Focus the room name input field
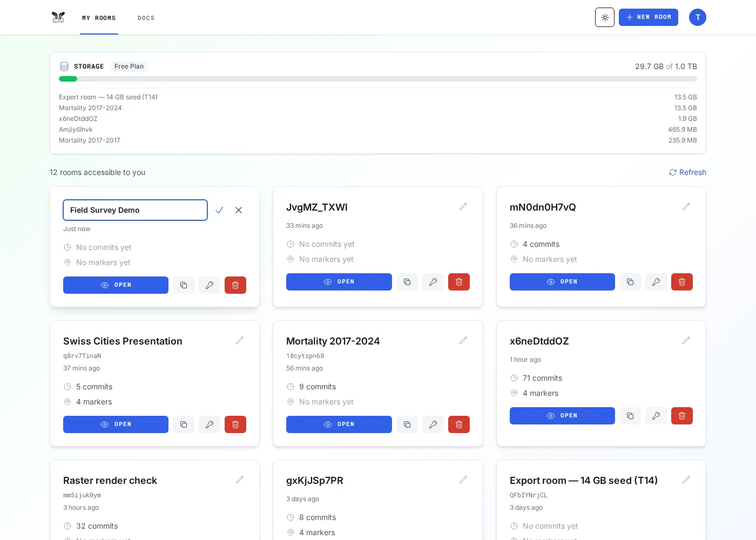The width and height of the screenshot is (756, 540). [x=135, y=210]
